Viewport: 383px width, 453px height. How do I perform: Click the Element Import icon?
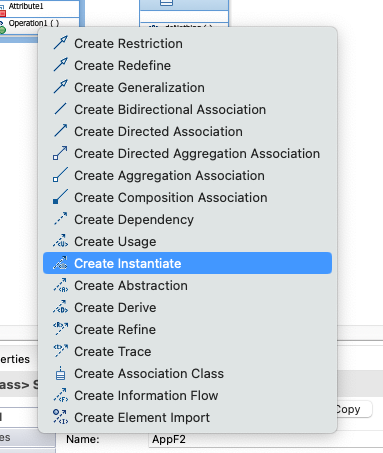pyautogui.click(x=60, y=417)
